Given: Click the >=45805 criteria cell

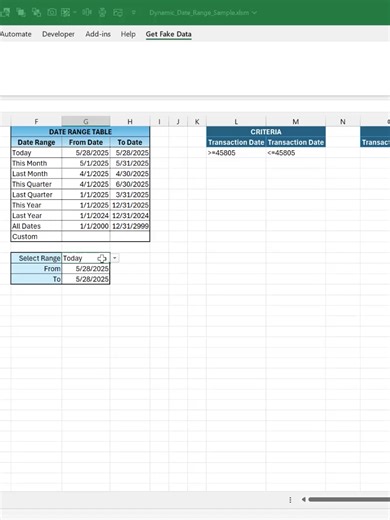Looking at the screenshot, I should [x=236, y=153].
